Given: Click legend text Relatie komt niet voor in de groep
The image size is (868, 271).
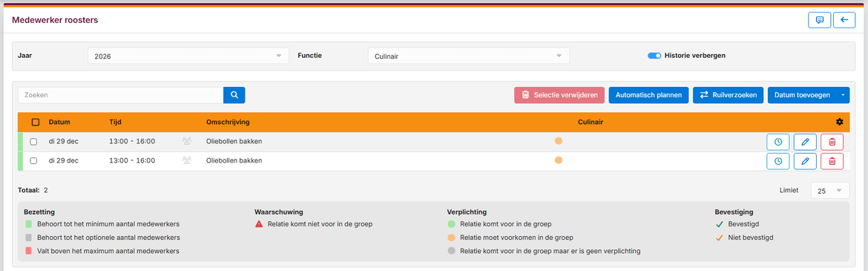Looking at the screenshot, I should click(320, 224).
